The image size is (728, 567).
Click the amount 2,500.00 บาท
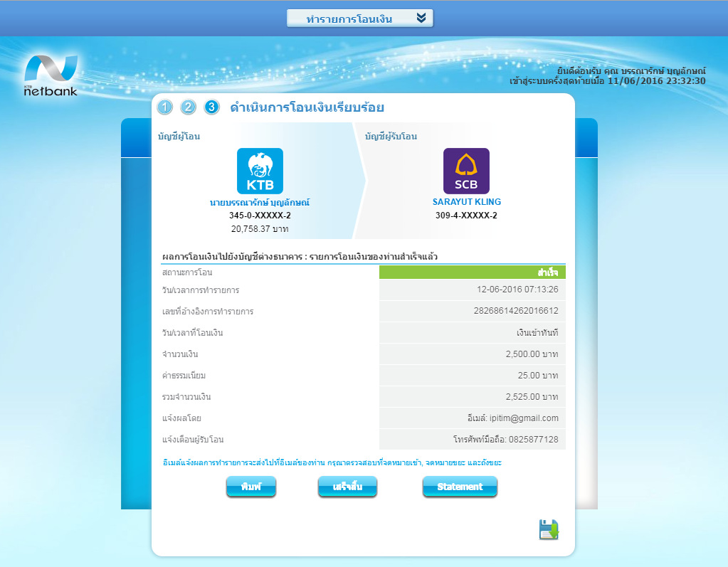click(532, 354)
